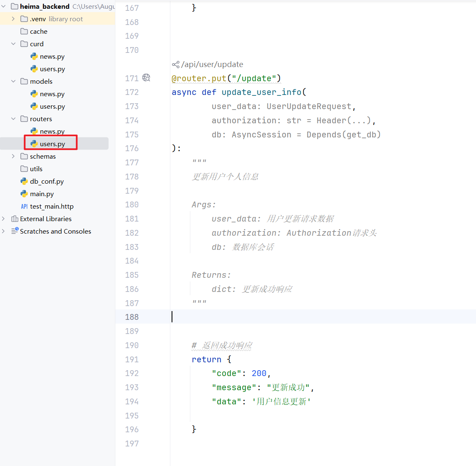Expand the .venv library root folder

point(13,19)
